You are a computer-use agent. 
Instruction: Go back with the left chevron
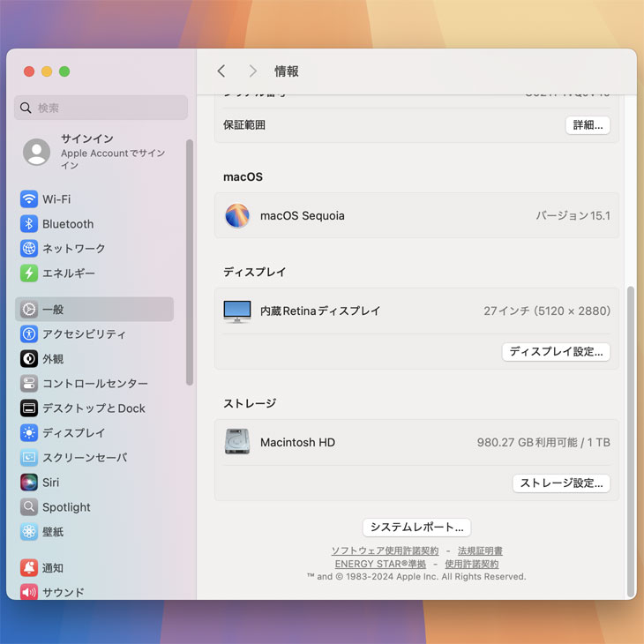coord(221,71)
